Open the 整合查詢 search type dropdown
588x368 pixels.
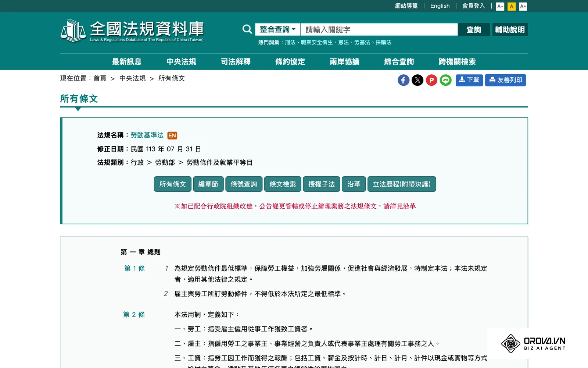tap(277, 29)
